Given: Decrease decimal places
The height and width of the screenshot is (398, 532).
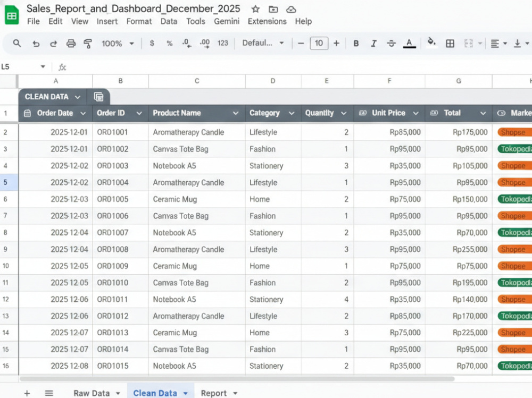Looking at the screenshot, I should click(x=187, y=44).
